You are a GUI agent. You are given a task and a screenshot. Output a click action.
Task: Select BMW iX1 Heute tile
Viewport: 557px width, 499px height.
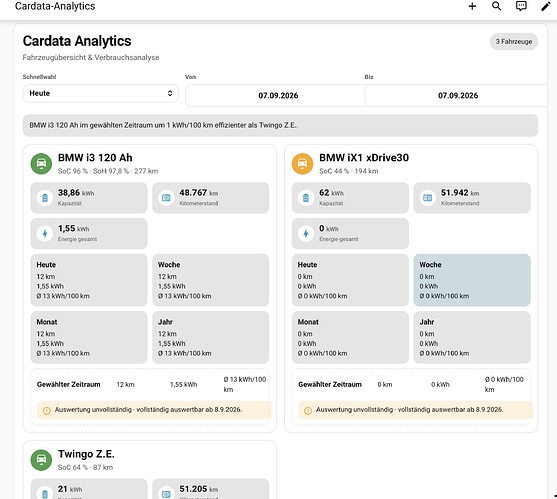pos(350,280)
